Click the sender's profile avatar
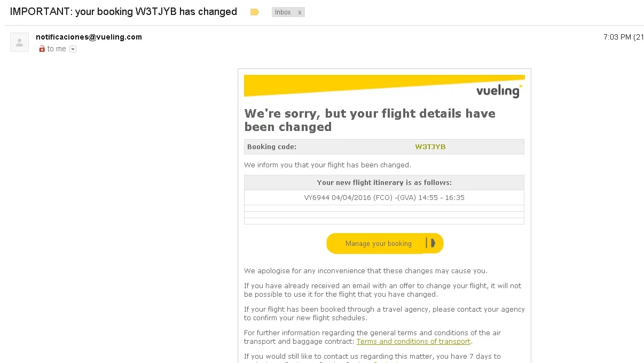 point(20,42)
